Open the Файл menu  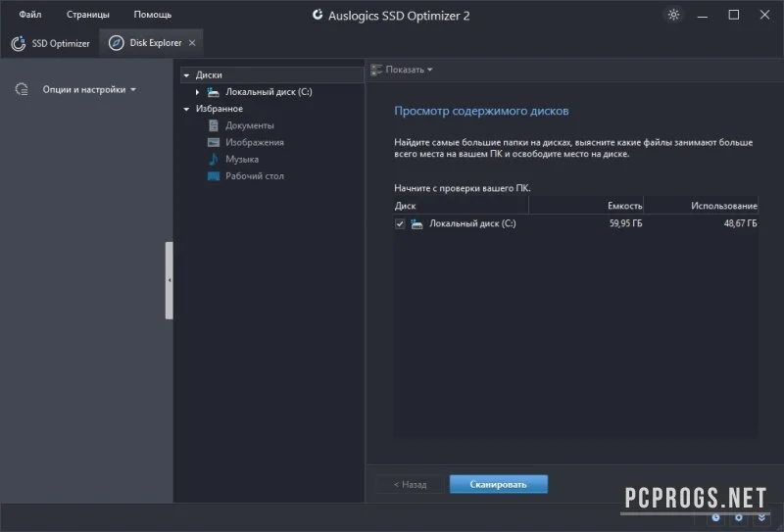click(30, 15)
